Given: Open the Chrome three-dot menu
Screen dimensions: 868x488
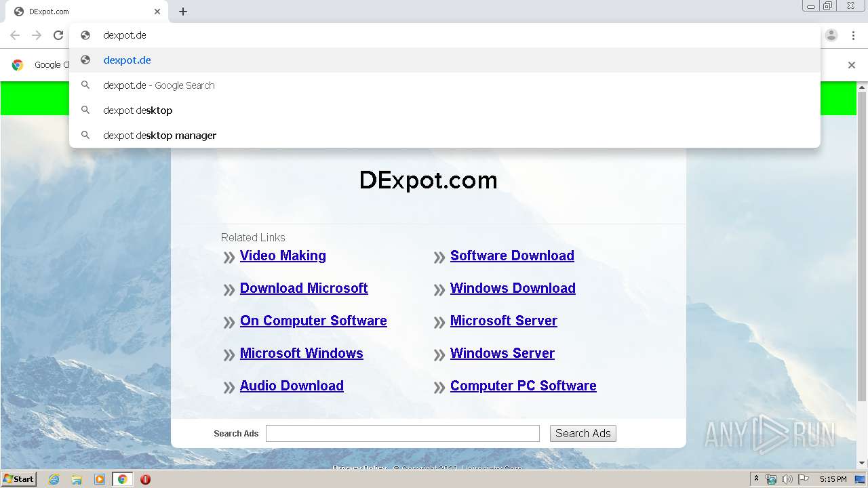Looking at the screenshot, I should [x=853, y=35].
